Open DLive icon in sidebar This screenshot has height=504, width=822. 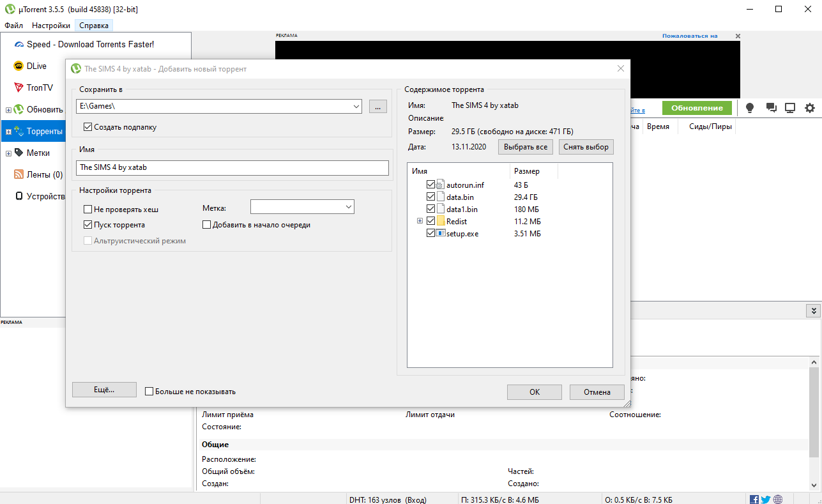point(19,66)
